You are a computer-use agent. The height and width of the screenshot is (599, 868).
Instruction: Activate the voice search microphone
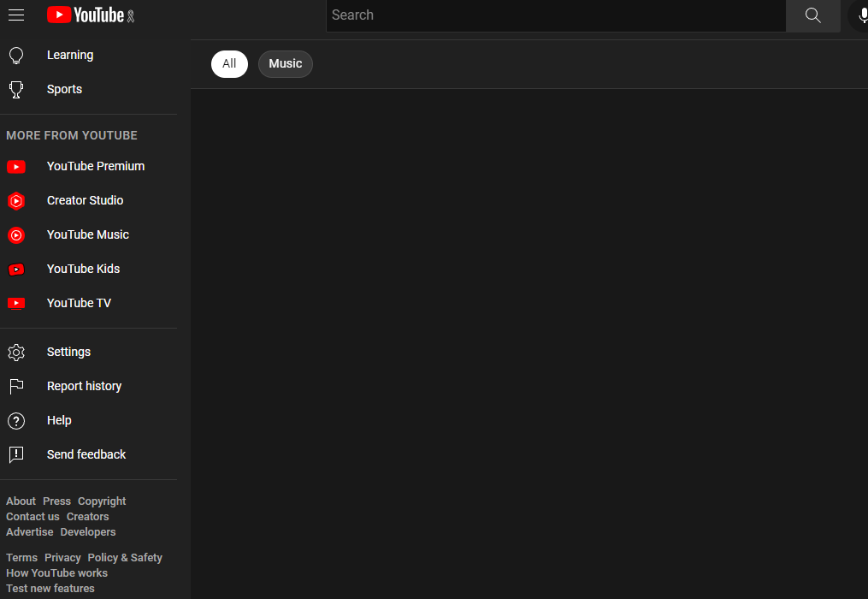point(862,15)
